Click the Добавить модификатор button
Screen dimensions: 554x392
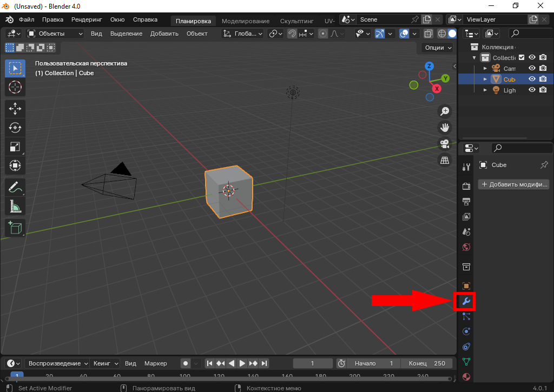point(513,184)
